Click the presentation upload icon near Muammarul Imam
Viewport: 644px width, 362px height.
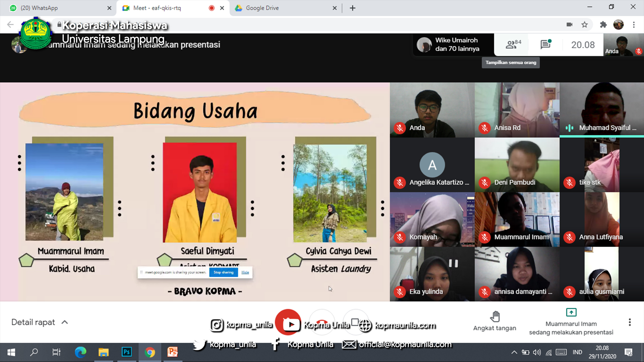click(570, 312)
